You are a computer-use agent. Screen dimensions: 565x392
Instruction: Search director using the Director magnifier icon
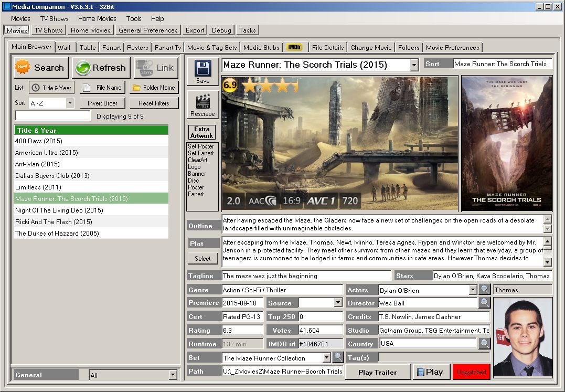(x=485, y=303)
